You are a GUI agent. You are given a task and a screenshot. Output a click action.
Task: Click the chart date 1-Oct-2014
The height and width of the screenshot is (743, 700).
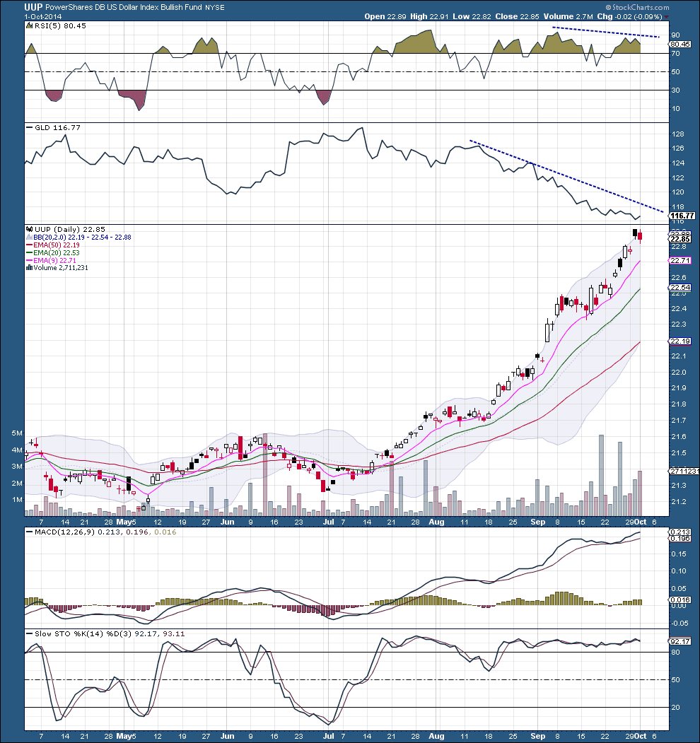(x=43, y=16)
